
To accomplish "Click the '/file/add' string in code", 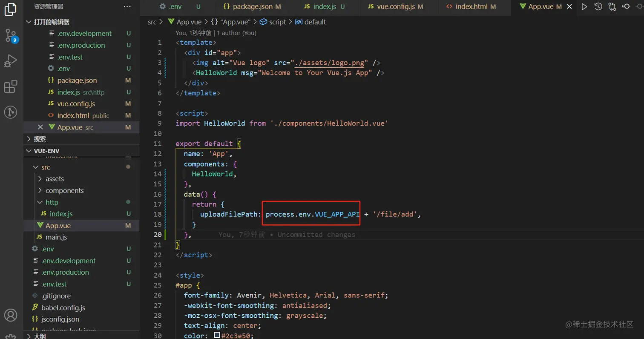I will (395, 214).
